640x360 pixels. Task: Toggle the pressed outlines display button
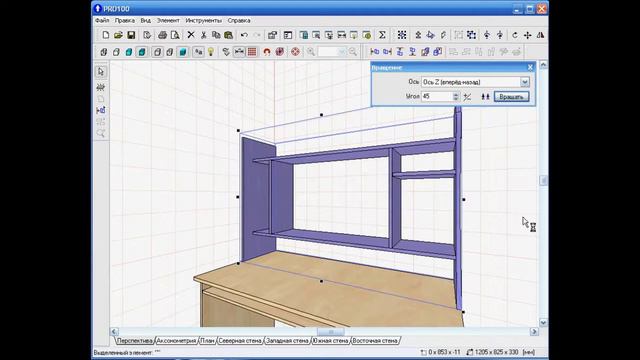158,52
